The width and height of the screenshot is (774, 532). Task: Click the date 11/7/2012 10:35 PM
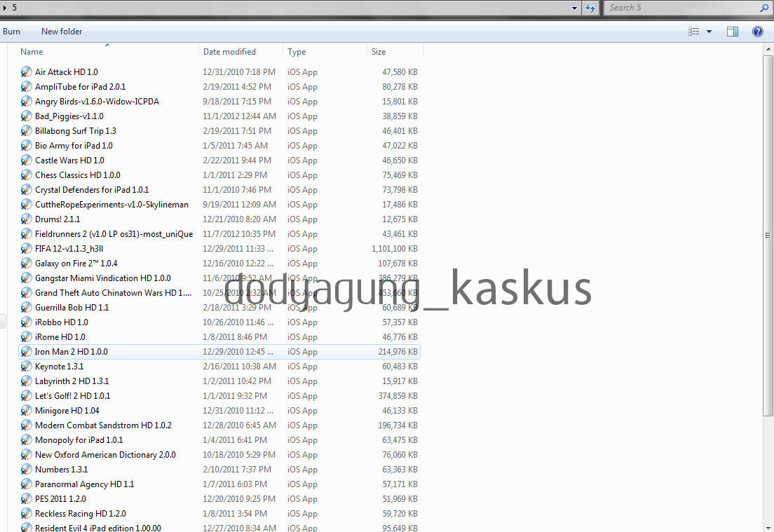(239, 234)
